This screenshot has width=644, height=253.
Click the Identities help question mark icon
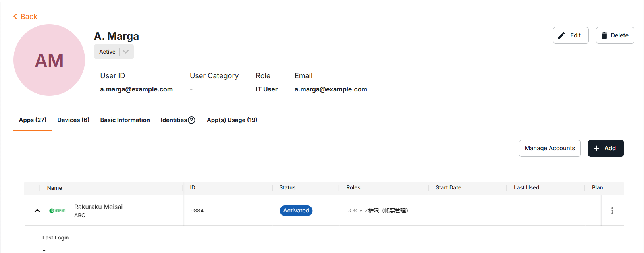tap(191, 120)
